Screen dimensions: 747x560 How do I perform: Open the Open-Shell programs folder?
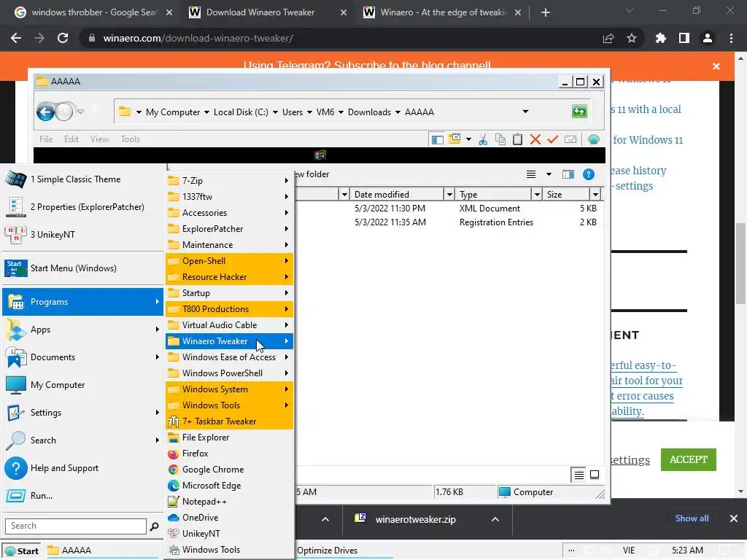[x=229, y=261]
